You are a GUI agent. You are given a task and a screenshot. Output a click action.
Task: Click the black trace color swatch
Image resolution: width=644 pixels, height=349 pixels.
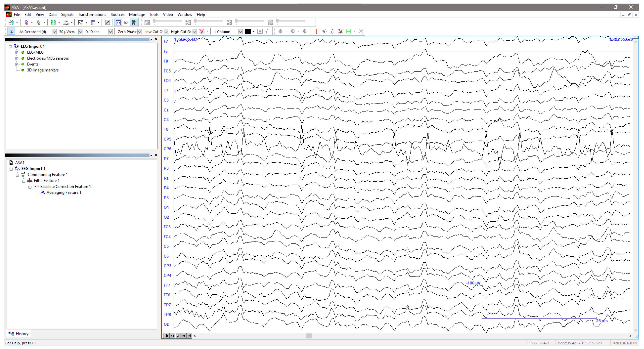pos(248,31)
